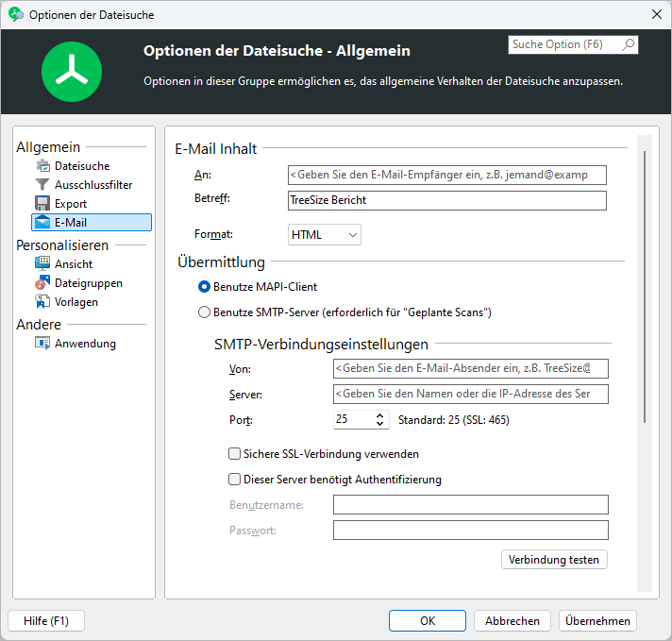Open the Dateigruppen settings page

89,283
